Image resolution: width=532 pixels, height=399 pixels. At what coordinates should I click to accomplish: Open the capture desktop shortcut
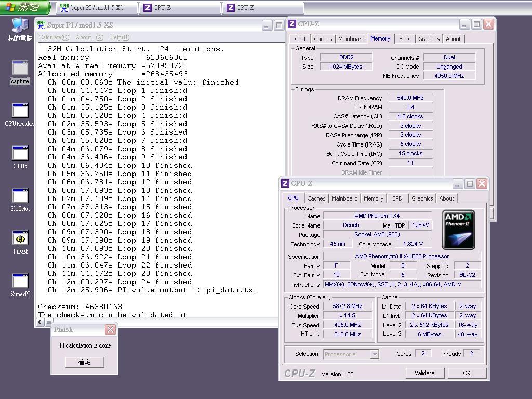click(20, 72)
